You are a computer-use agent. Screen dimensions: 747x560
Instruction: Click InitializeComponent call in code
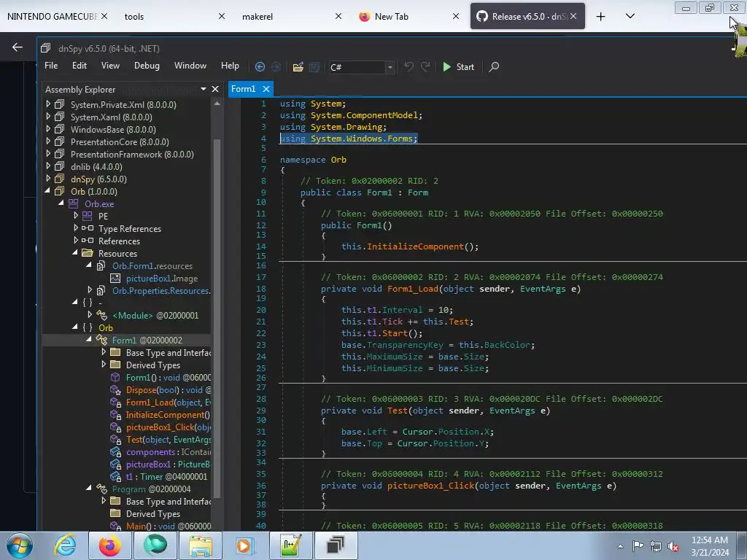coord(415,246)
